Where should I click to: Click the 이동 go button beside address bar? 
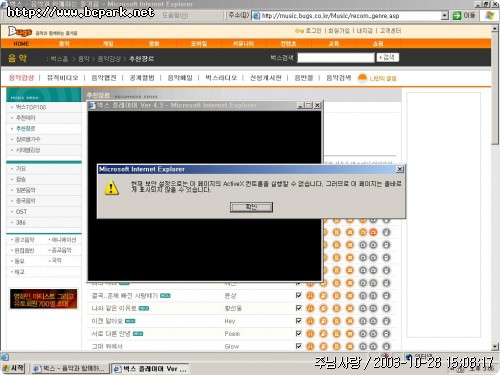[464, 15]
